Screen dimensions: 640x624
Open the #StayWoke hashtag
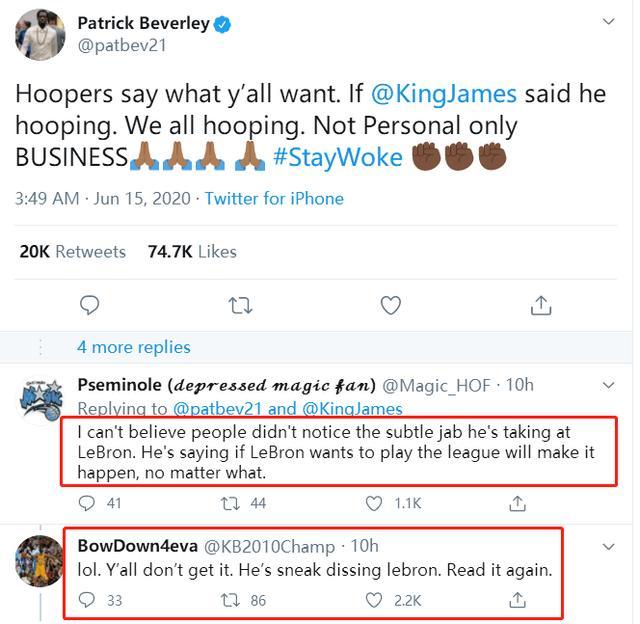tap(337, 157)
